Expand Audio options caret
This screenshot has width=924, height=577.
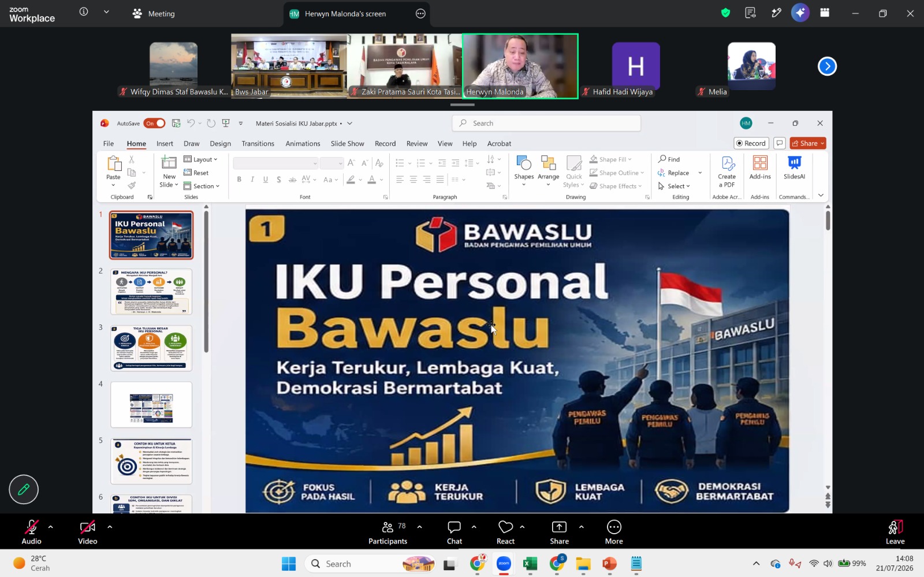51,527
